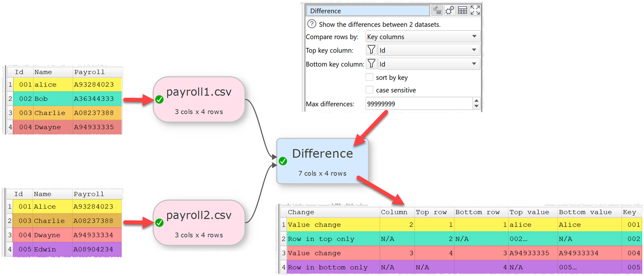Click the gears options-only view icon
The image size is (644, 276).
pyautogui.click(x=450, y=10)
